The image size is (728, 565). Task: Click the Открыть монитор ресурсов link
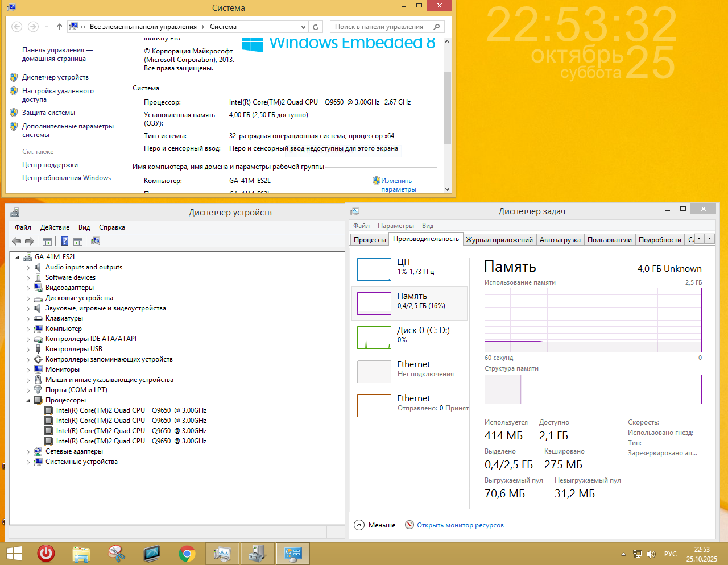click(460, 525)
